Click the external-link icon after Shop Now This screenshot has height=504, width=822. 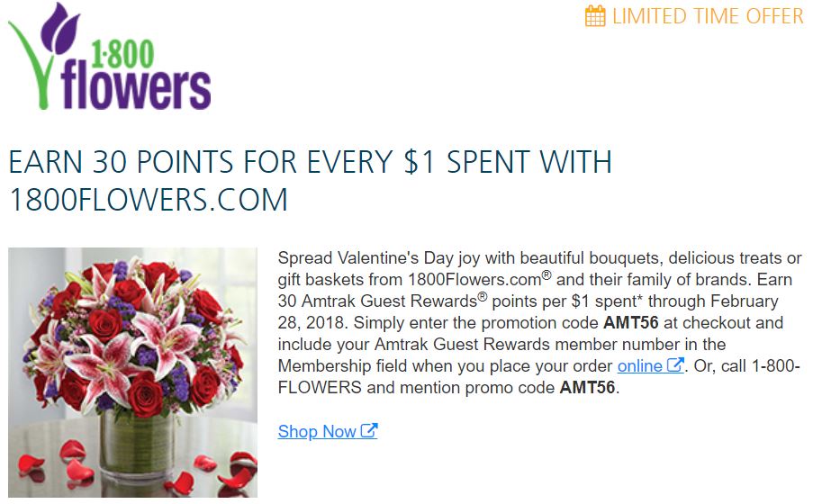(x=368, y=431)
